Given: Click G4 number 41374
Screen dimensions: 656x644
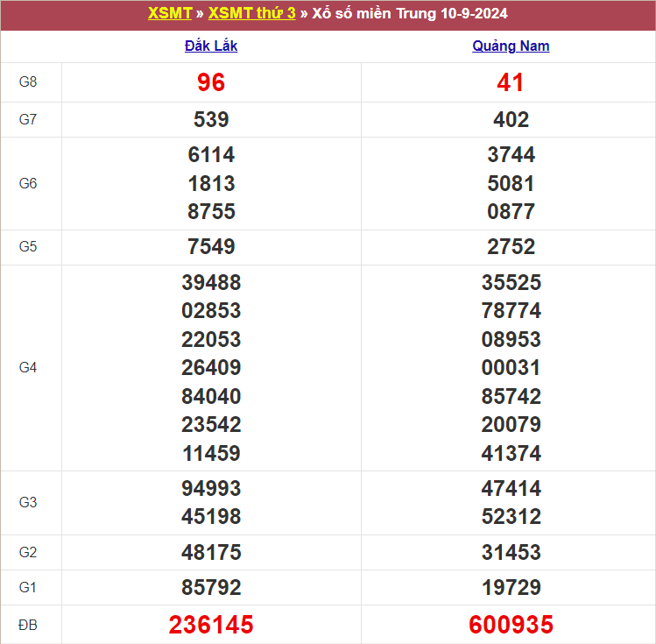Looking at the screenshot, I should point(511,454).
